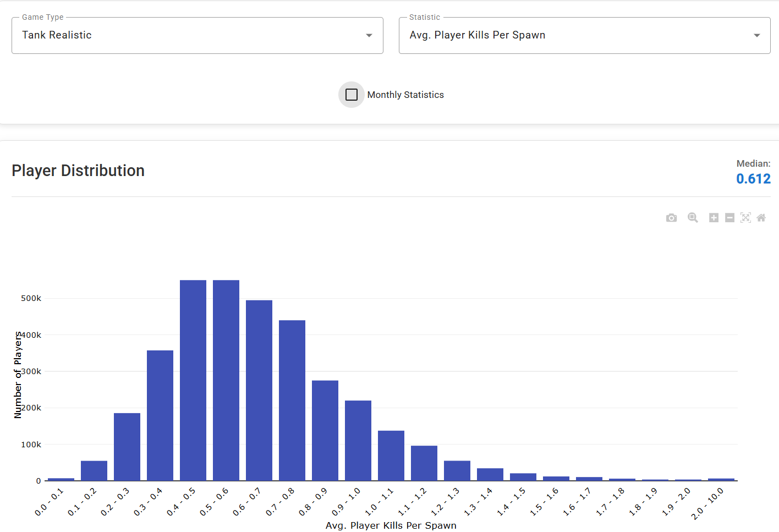Image resolution: width=779 pixels, height=532 pixels.
Task: Open the Game Type dropdown arrow
Action: coord(369,35)
